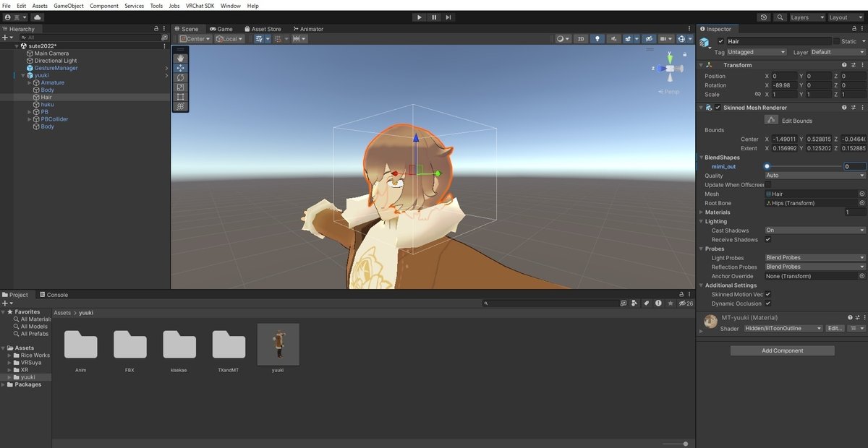
Task: Toggle Receive Shadows checkbox
Action: point(768,240)
